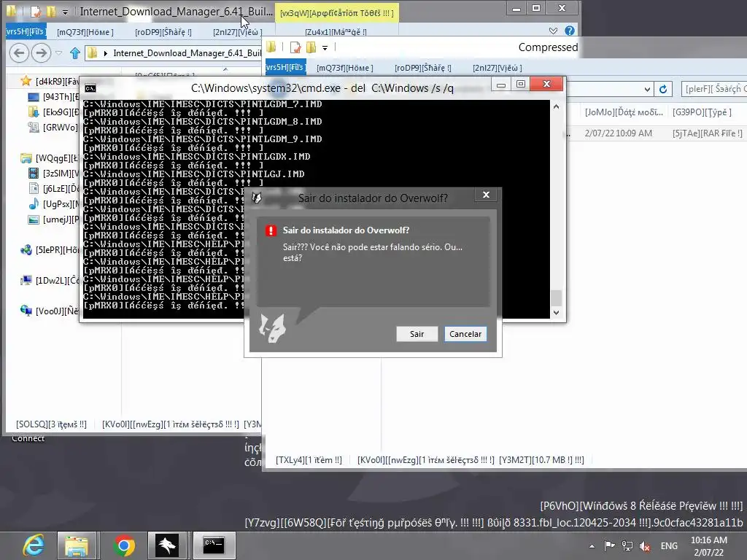Click Sair button in Overwolf dialog
The height and width of the screenshot is (560, 747).
pos(417,334)
